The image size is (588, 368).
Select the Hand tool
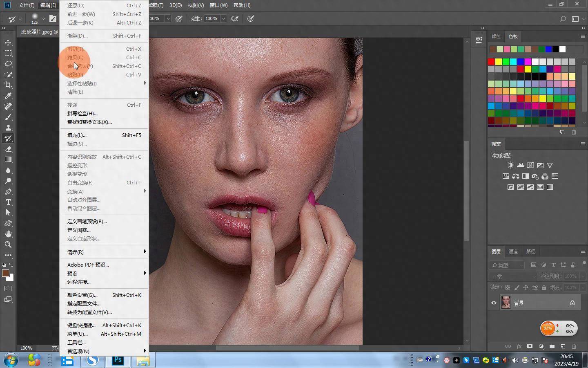coord(8,234)
